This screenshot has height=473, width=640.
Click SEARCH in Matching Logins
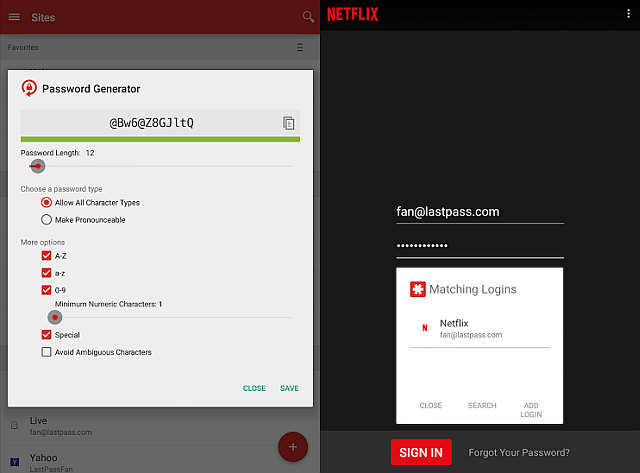click(482, 405)
